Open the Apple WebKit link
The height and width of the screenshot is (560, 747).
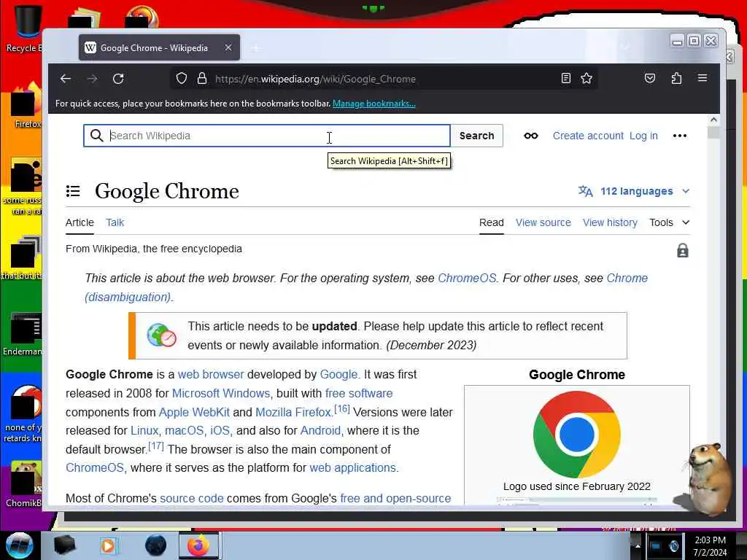tap(194, 412)
